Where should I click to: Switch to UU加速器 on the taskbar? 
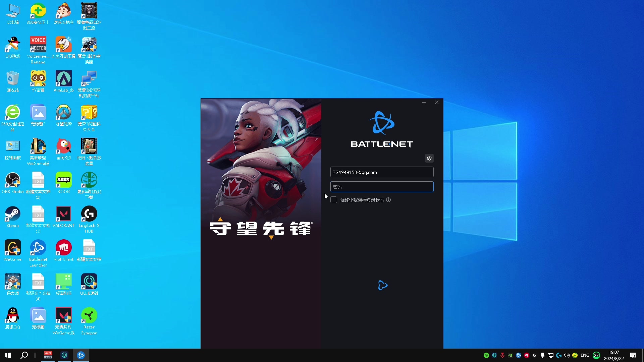pyautogui.click(x=64, y=355)
